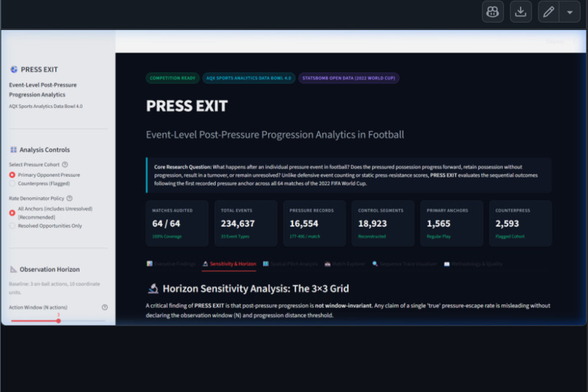Click the Total Events 234,637 card
Screen dimensions: 588x392
pyautogui.click(x=246, y=223)
